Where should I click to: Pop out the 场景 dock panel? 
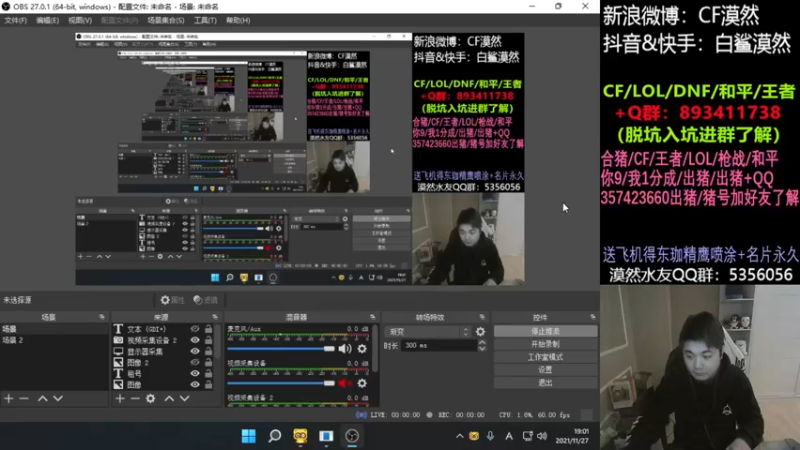[102, 317]
